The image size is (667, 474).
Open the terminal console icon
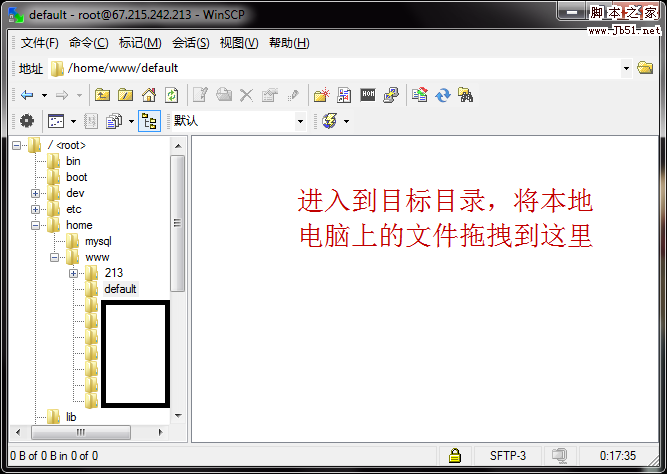tap(368, 94)
